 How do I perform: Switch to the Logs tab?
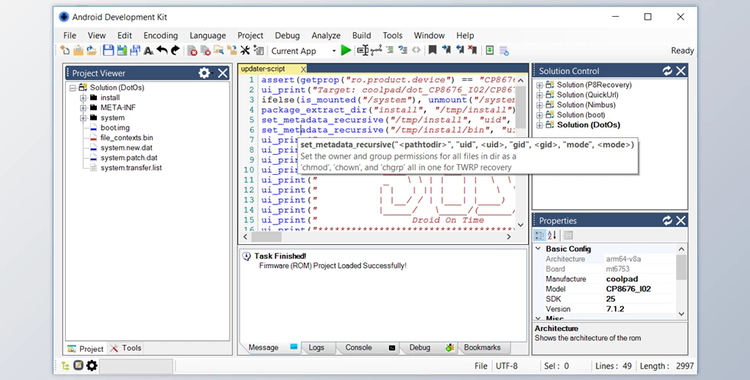[316, 347]
